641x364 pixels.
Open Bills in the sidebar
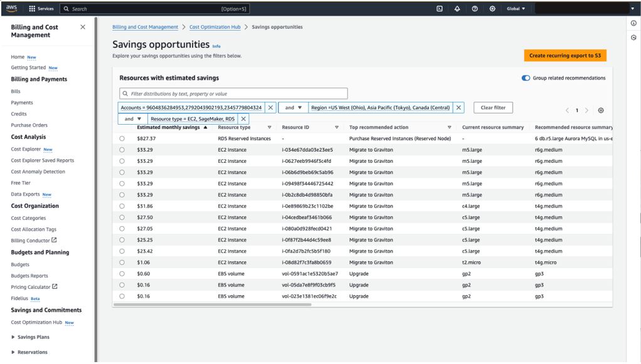(x=16, y=91)
